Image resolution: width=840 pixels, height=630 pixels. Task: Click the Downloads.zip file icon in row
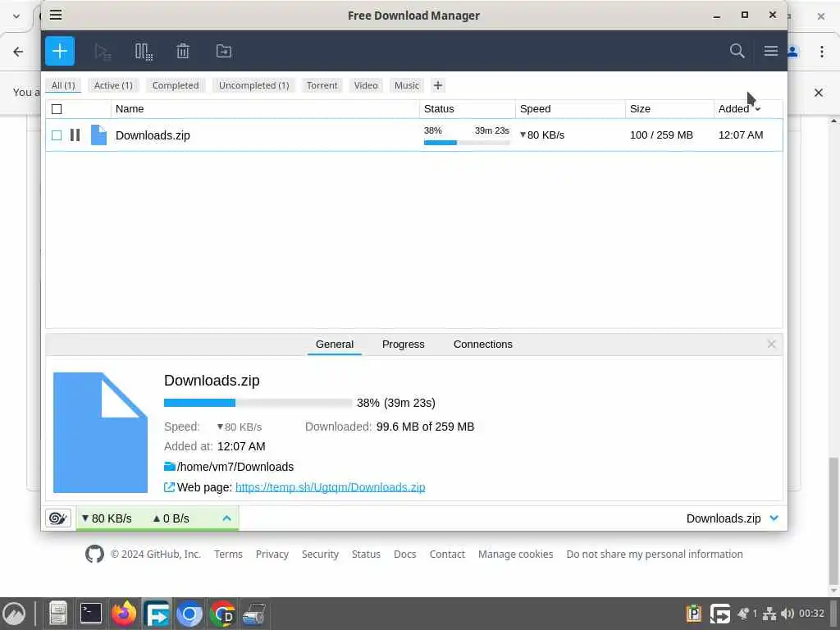click(98, 135)
